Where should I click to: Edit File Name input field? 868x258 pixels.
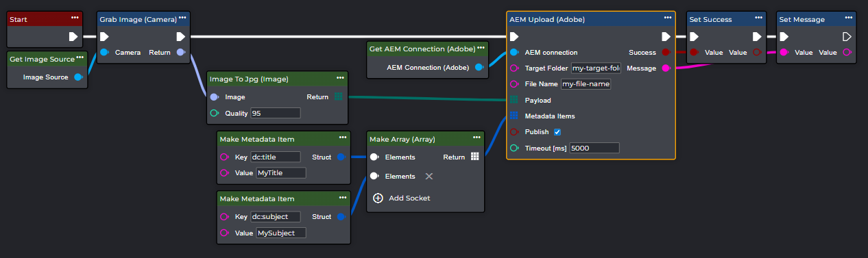point(586,84)
